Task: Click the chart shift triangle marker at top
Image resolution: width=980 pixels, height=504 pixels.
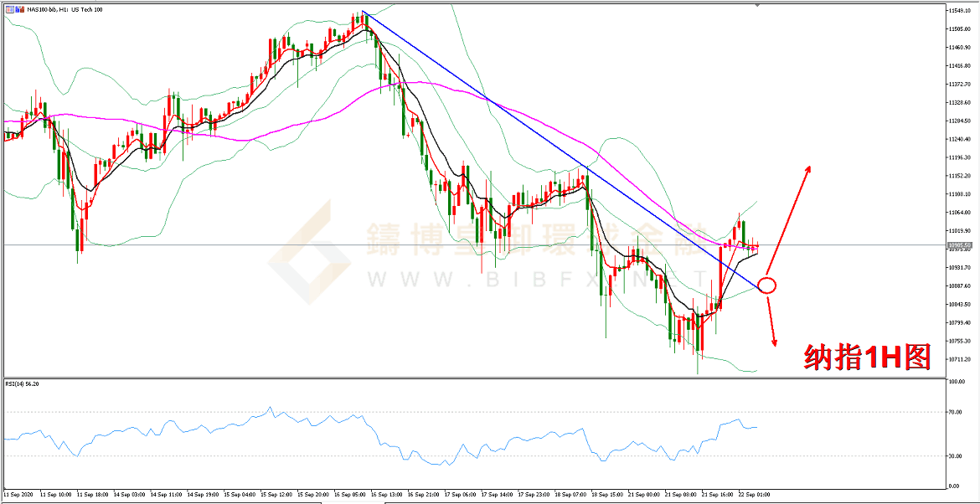Action: (x=757, y=6)
